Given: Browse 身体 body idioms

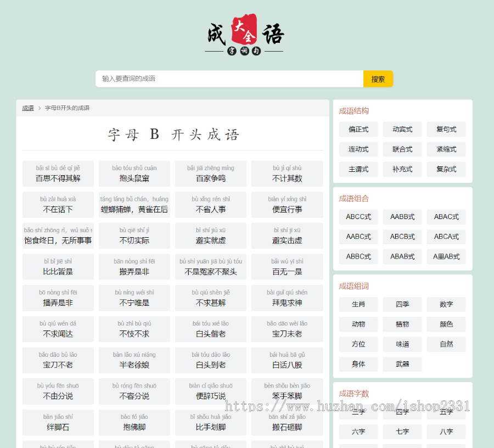Looking at the screenshot, I should point(358,364).
